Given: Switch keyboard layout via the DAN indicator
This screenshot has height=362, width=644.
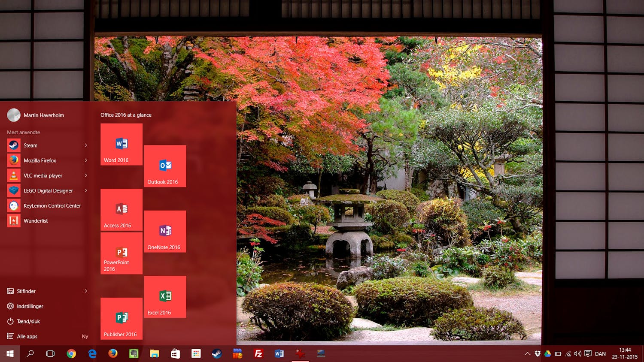Looking at the screenshot, I should (x=601, y=354).
